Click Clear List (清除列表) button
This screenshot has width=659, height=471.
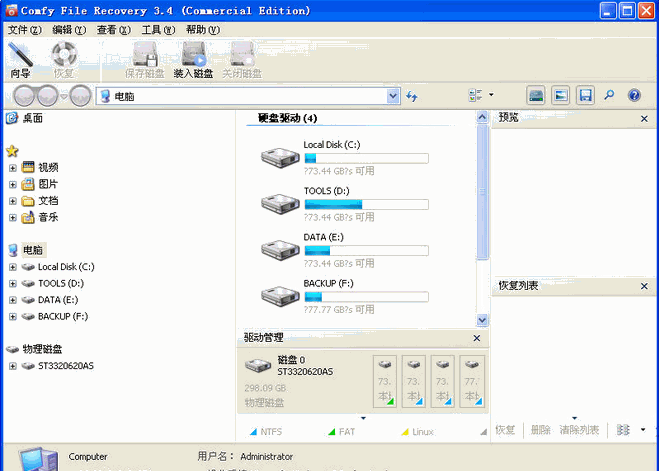coord(579,430)
